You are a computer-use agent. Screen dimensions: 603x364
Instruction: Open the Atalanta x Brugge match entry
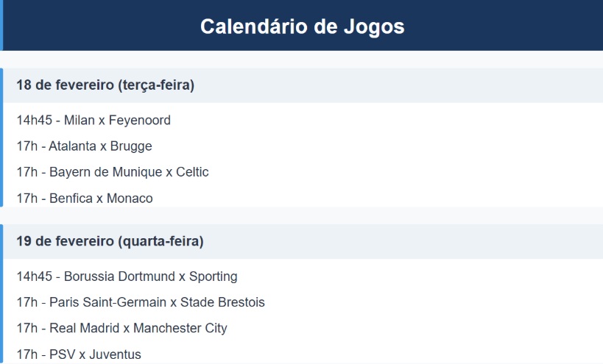tap(84, 146)
